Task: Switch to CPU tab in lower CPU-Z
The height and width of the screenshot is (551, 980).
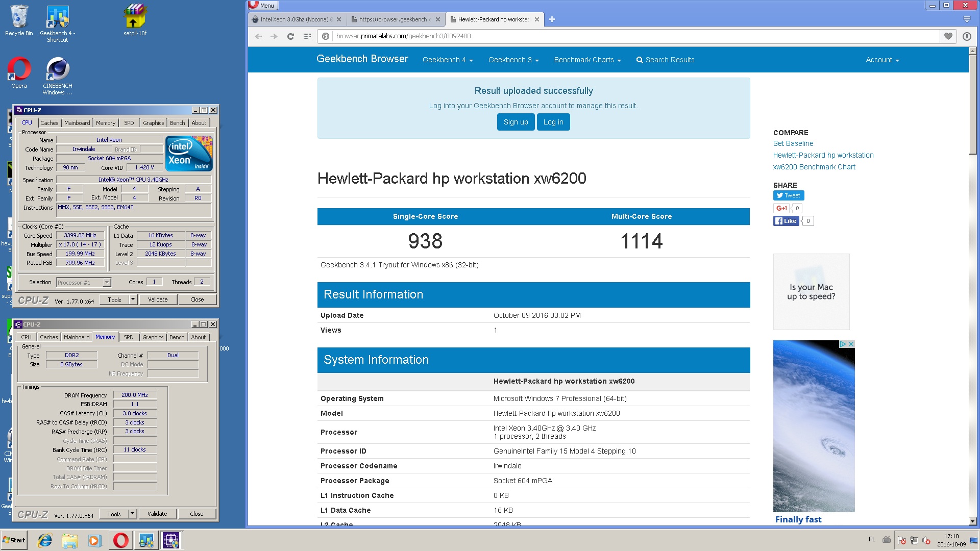Action: 27,337
